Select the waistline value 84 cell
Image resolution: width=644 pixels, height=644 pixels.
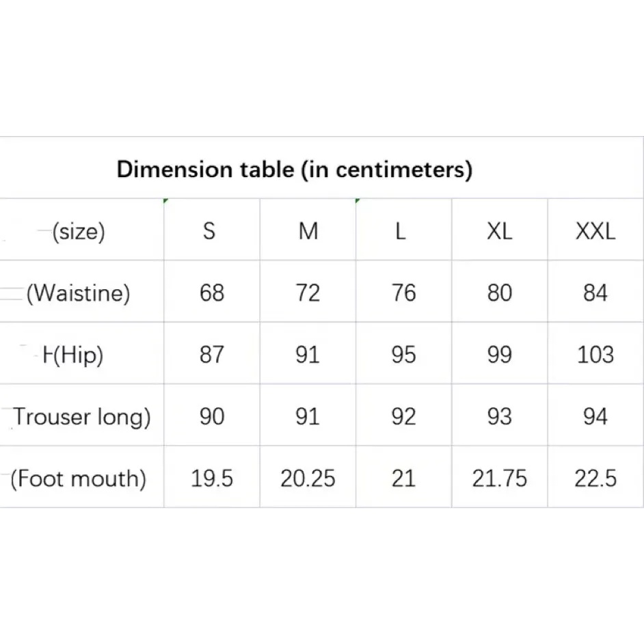click(x=595, y=293)
